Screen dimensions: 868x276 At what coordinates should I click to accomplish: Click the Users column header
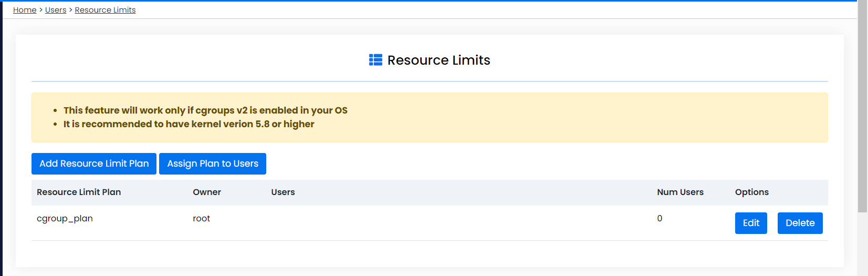(x=283, y=192)
